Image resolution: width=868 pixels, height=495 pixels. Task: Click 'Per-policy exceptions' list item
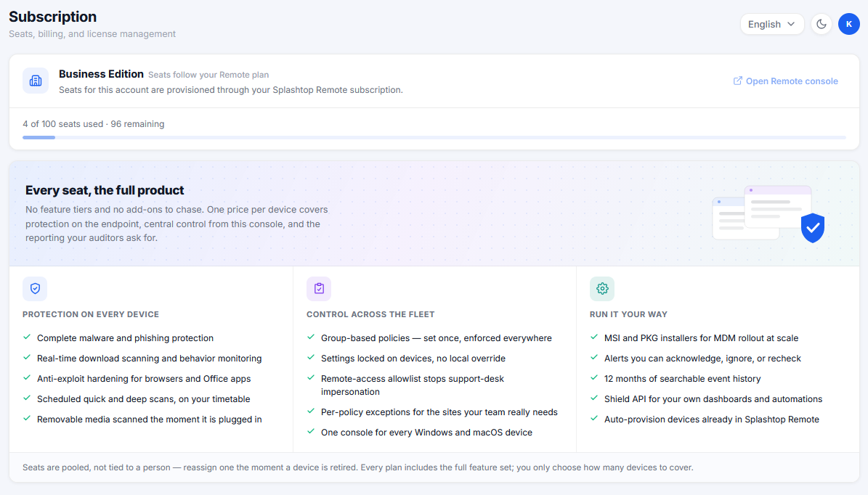439,412
